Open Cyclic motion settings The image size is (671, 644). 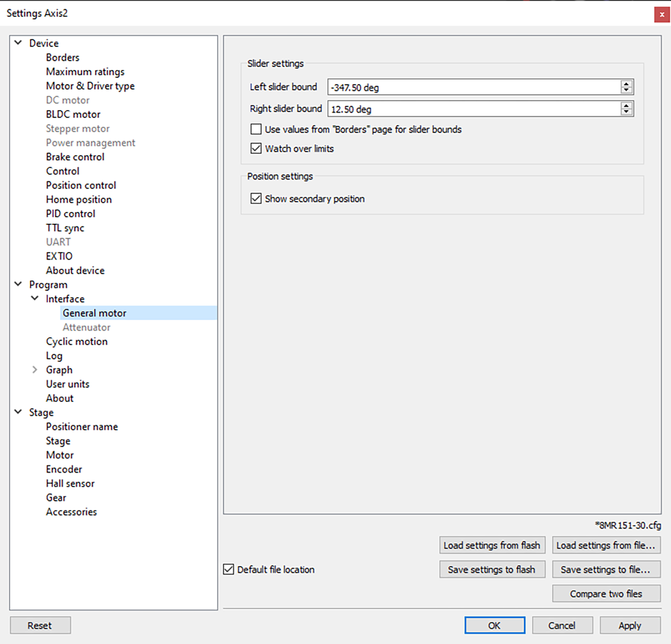(x=76, y=342)
